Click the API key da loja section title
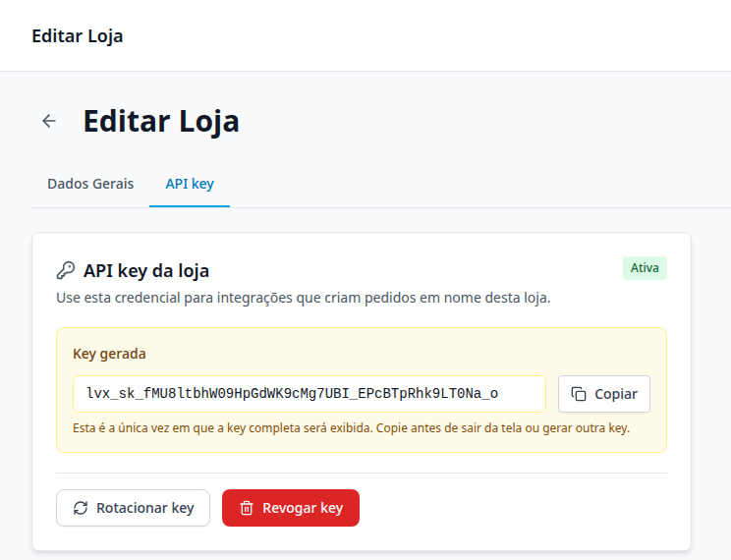 click(146, 271)
